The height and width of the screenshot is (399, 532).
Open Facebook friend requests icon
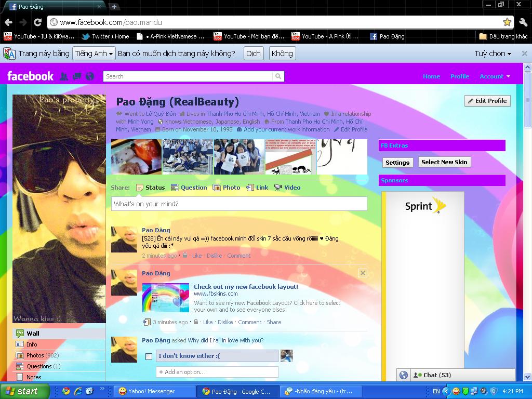[x=63, y=76]
